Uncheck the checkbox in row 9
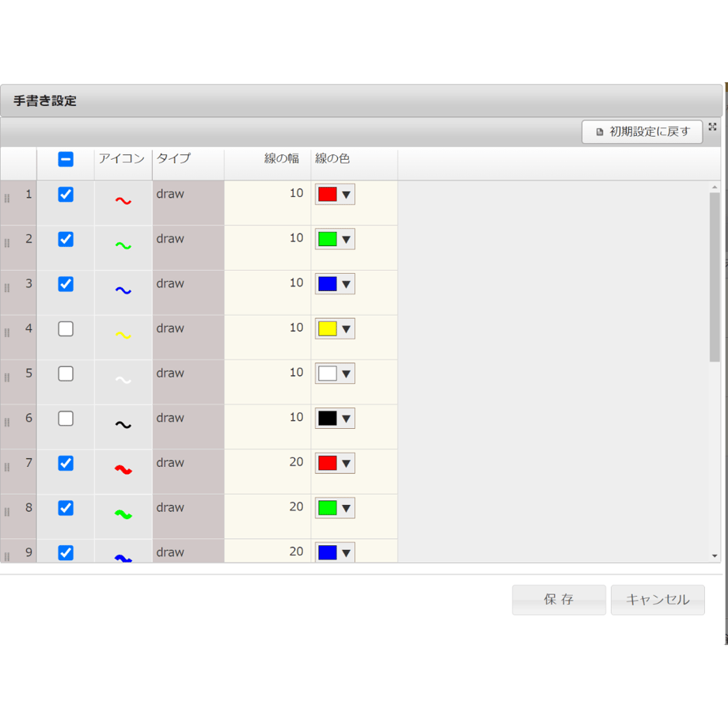Viewport: 728px width, 728px height. pyautogui.click(x=66, y=553)
